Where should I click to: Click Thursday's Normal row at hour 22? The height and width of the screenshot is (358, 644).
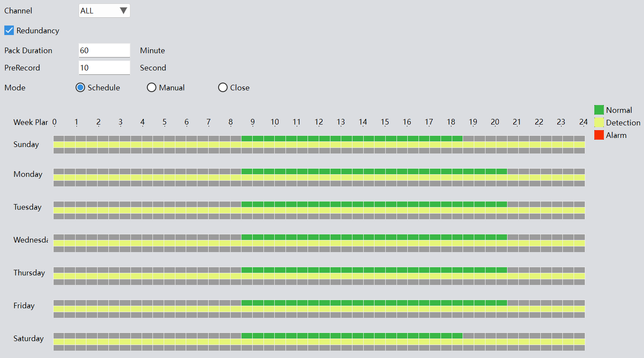(x=546, y=270)
